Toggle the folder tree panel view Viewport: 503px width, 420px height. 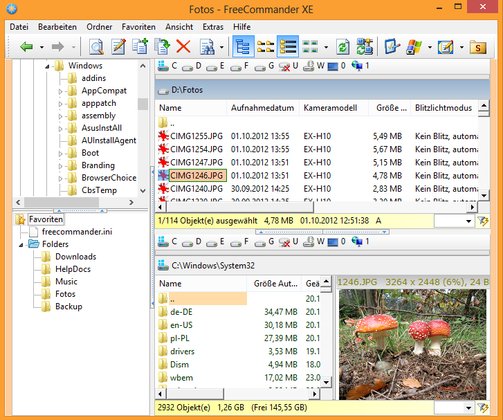[x=243, y=47]
